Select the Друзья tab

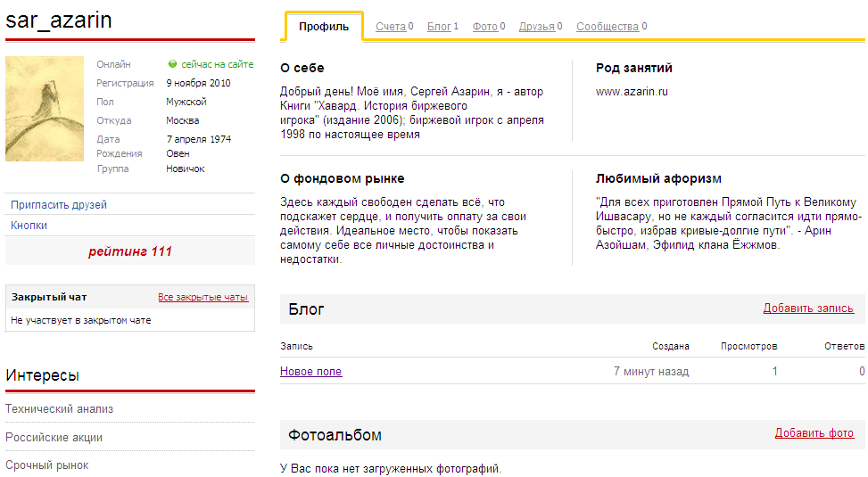[x=536, y=27]
